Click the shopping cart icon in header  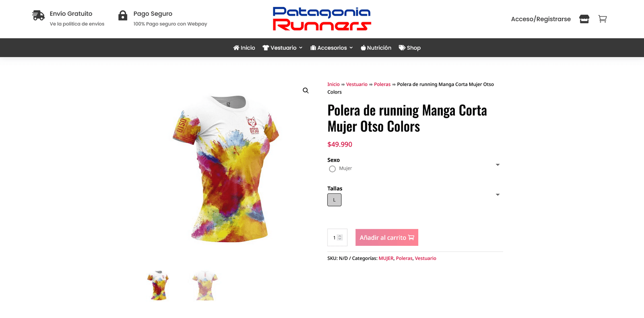(x=602, y=19)
